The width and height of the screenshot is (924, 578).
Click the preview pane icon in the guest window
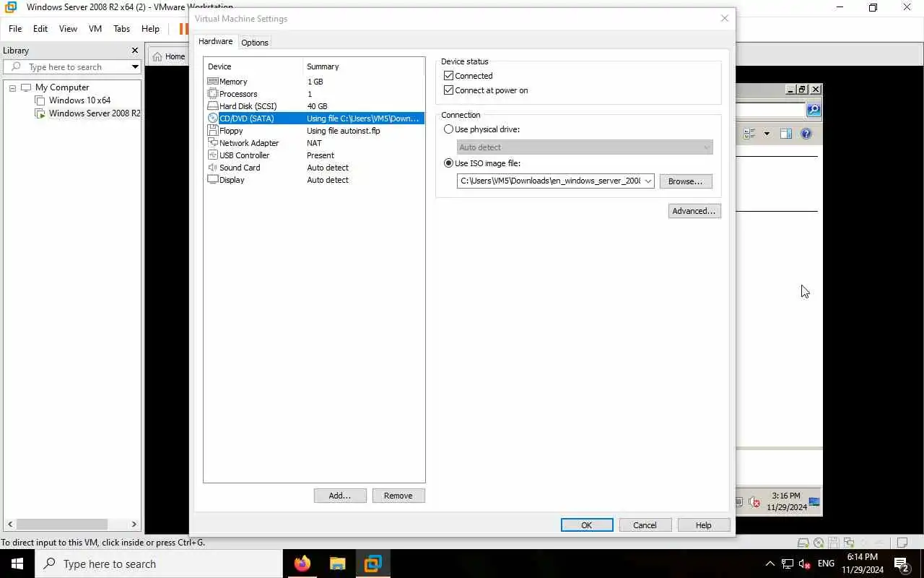pyautogui.click(x=786, y=134)
